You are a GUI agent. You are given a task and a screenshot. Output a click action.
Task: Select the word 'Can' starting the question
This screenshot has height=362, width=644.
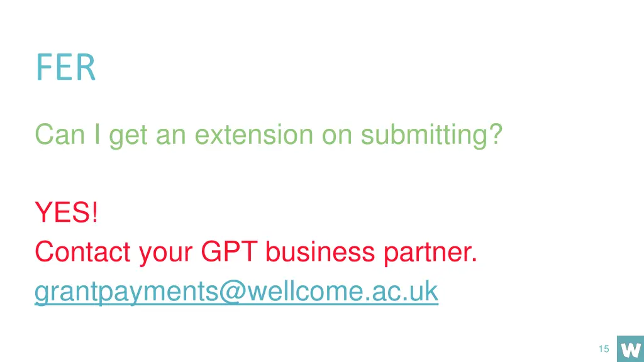point(60,134)
